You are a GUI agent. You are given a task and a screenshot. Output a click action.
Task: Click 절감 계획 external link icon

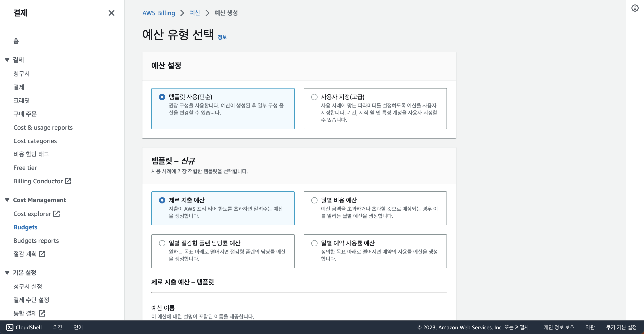pos(42,254)
